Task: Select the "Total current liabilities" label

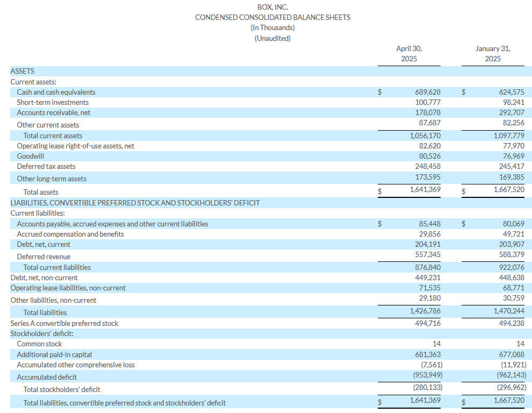Action: coord(57,267)
